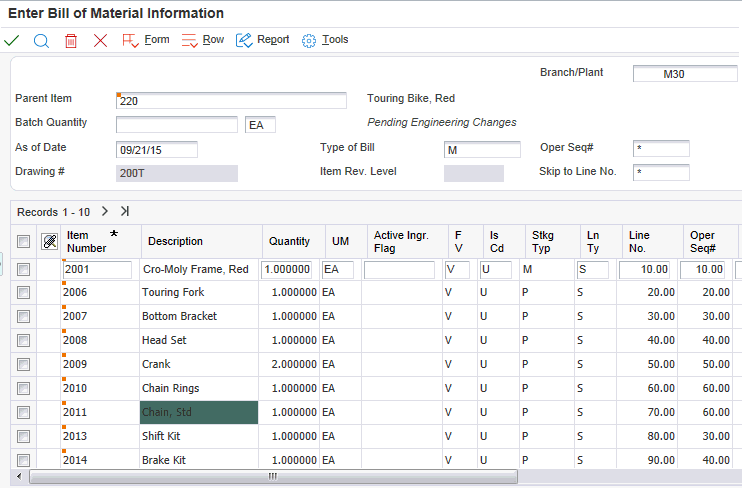Click F V field of item 2001
Image resolution: width=742 pixels, height=488 pixels.
pyautogui.click(x=457, y=270)
